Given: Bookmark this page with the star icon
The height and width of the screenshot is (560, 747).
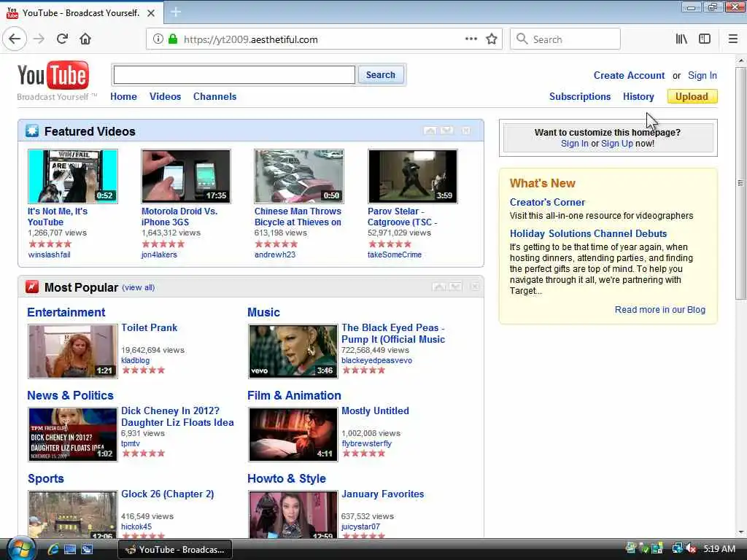Looking at the screenshot, I should coord(492,39).
